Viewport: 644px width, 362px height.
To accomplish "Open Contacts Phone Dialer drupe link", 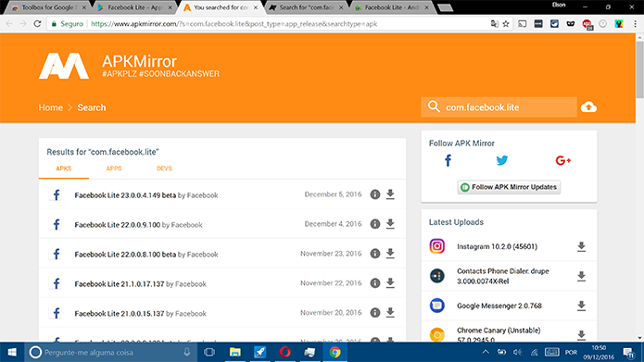I will pos(503,276).
